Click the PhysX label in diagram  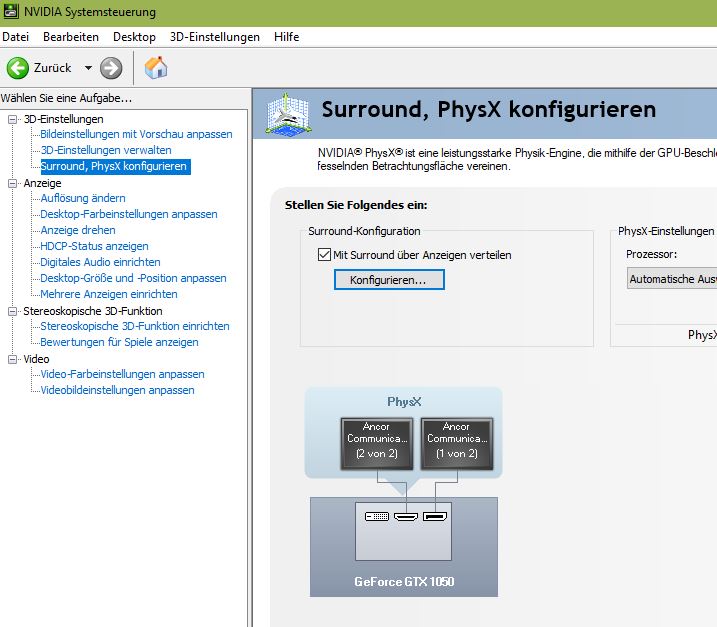coord(404,402)
